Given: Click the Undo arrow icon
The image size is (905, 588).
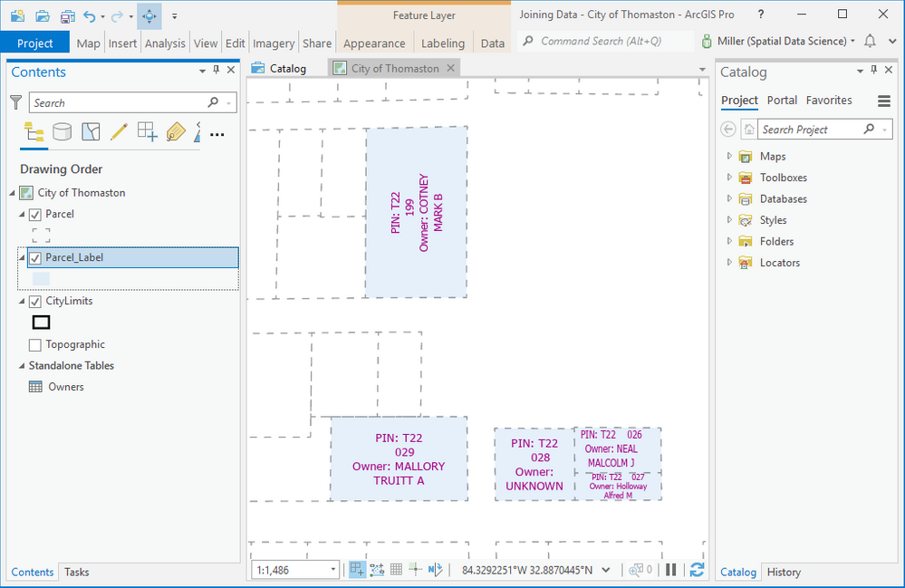Looking at the screenshot, I should tap(89, 16).
